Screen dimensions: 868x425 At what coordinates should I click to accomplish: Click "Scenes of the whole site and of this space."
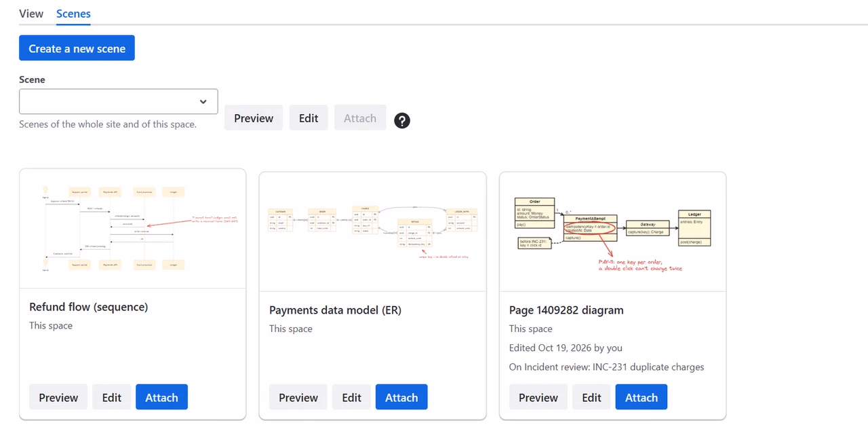point(108,124)
